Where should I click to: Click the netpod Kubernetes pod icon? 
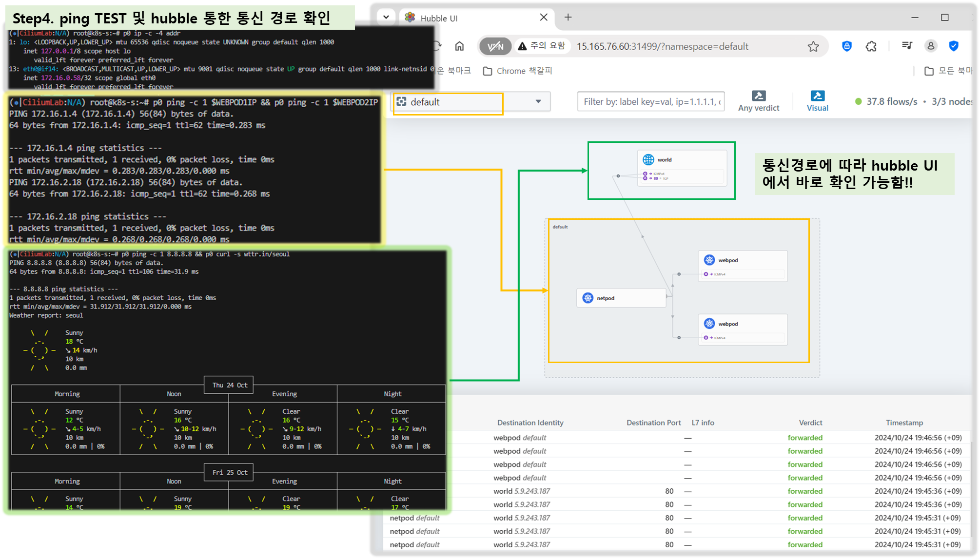pyautogui.click(x=588, y=298)
